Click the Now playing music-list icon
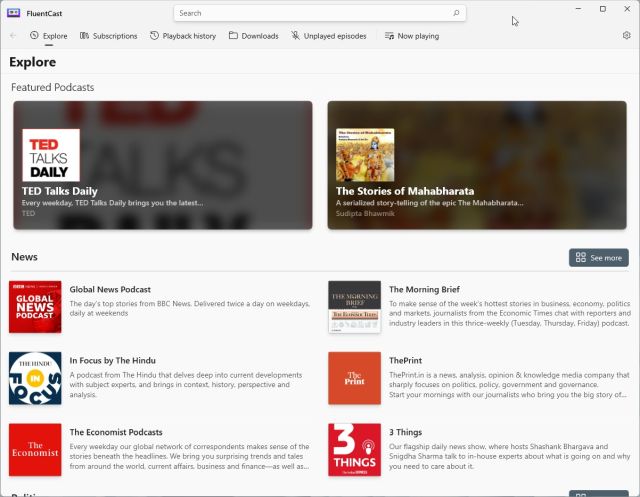Image resolution: width=640 pixels, height=497 pixels. point(389,36)
